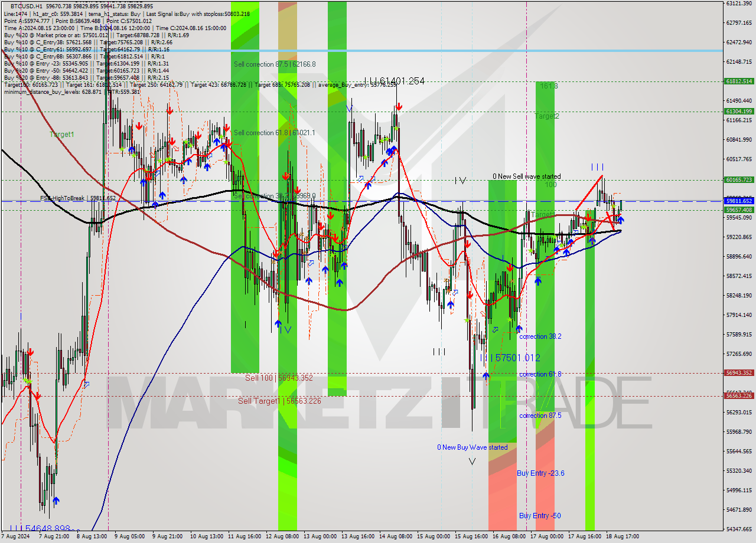The image size is (756, 543).
Task: Click the green 61812.514 price tag
Action: pos(739,81)
